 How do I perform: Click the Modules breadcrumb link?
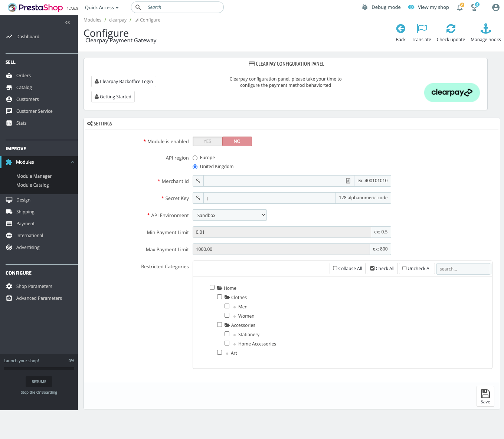pos(92,20)
